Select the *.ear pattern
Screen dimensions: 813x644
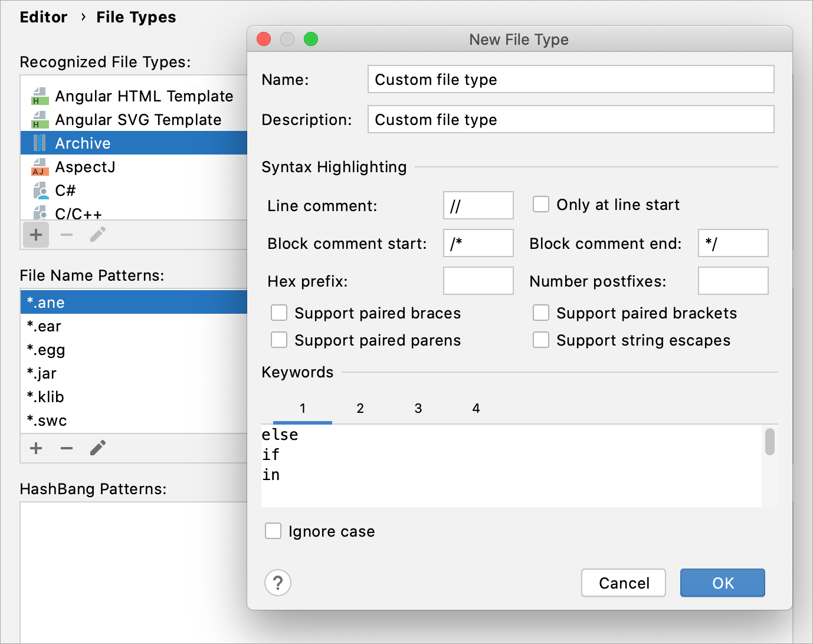(x=134, y=326)
